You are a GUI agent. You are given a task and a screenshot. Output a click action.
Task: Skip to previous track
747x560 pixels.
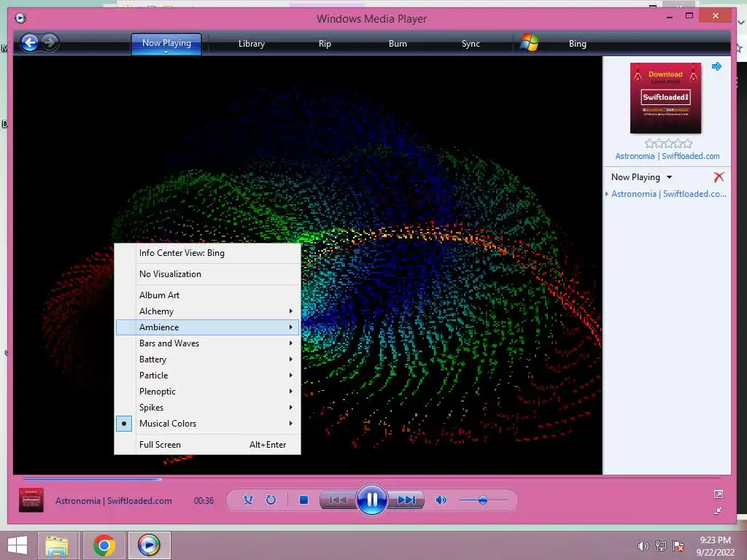338,500
